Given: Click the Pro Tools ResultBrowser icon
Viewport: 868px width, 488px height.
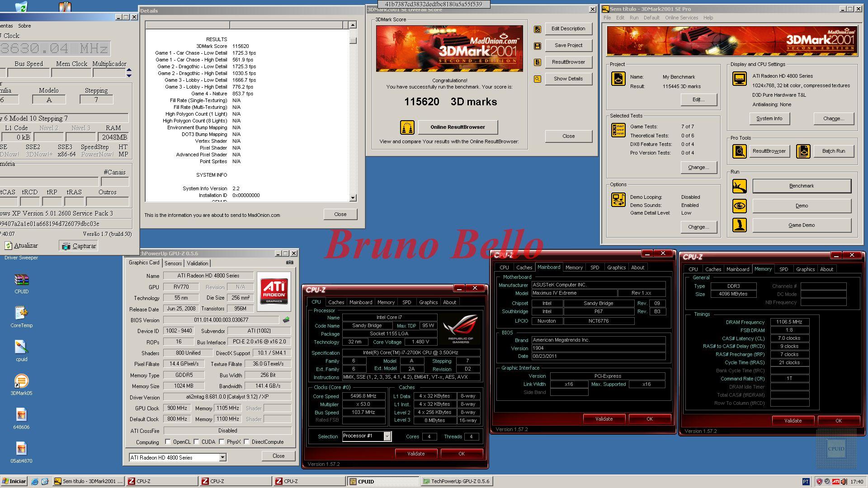Looking at the screenshot, I should (x=739, y=151).
